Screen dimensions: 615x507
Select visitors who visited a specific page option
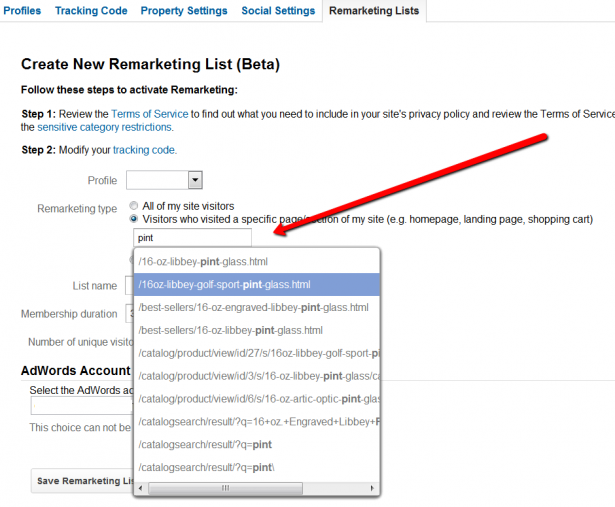[134, 219]
